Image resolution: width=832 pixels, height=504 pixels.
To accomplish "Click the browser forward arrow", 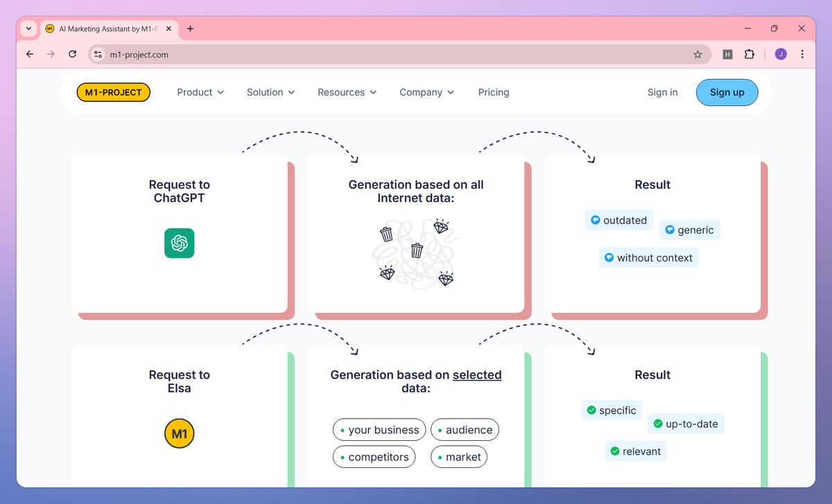I will [51, 54].
